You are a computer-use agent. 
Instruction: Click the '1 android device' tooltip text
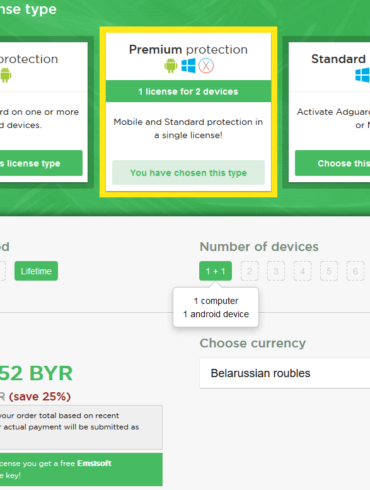click(x=216, y=314)
